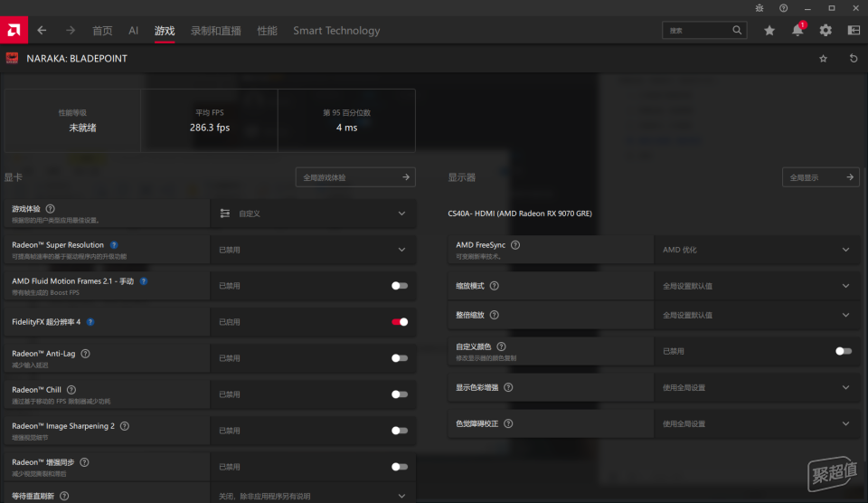Enable Radeon 增强同步 toggle

(x=400, y=467)
